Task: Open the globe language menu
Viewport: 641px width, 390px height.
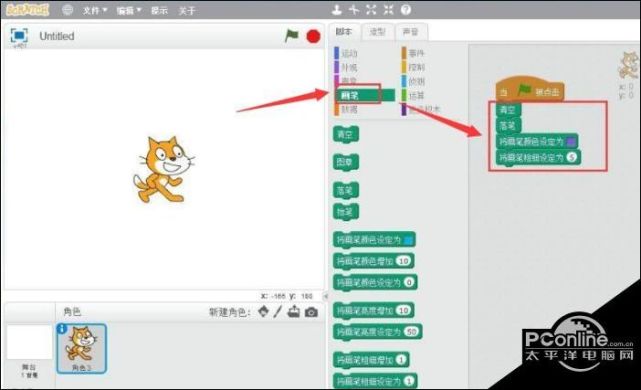Action: [67, 10]
